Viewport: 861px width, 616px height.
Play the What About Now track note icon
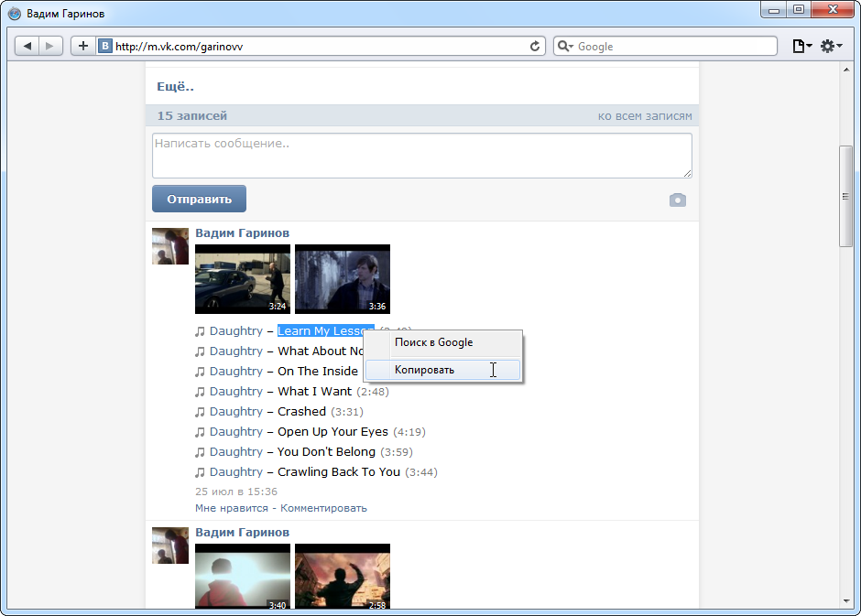tap(200, 351)
